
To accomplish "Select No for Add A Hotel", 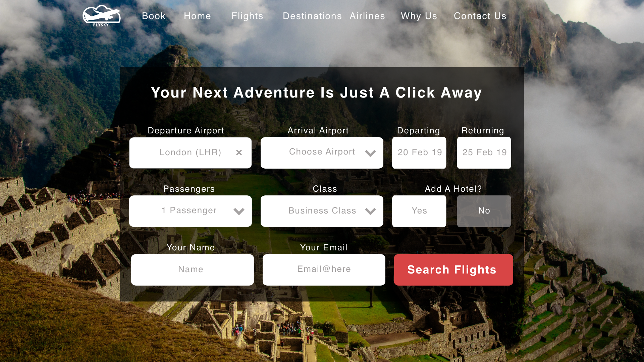I will (x=484, y=211).
